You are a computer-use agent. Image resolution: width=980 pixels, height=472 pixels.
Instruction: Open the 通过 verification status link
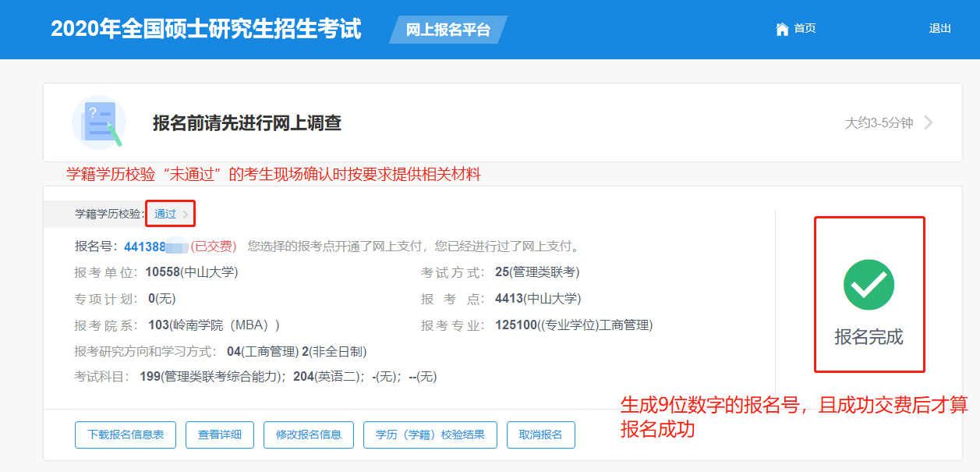tap(164, 211)
